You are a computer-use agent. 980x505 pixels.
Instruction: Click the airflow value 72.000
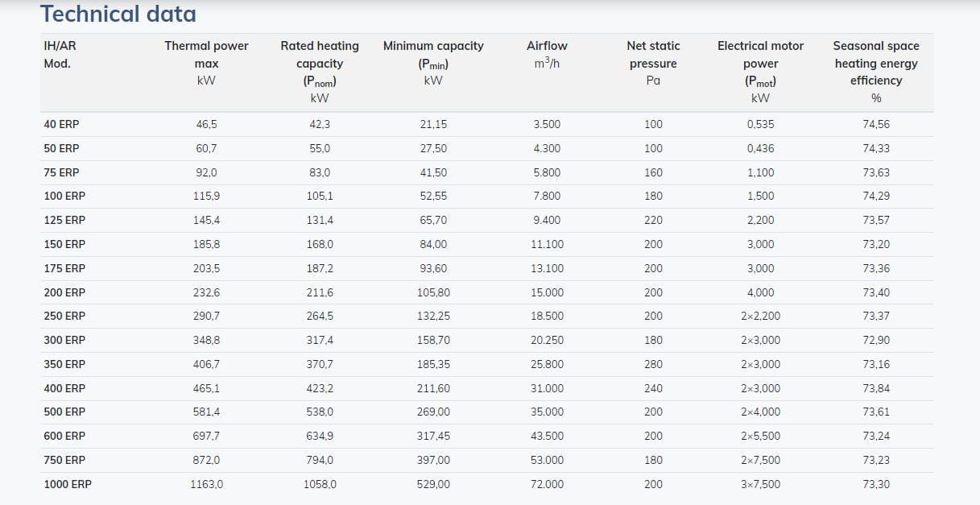547,484
